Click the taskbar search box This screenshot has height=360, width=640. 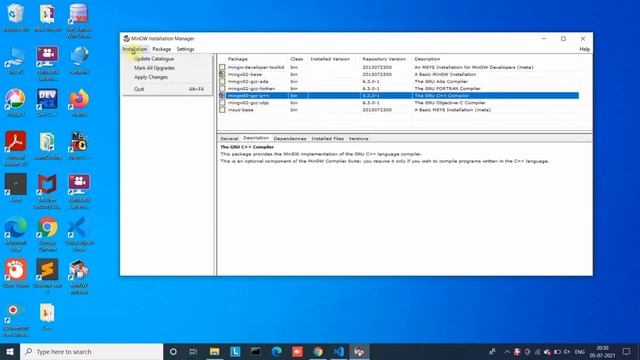pyautogui.click(x=92, y=351)
